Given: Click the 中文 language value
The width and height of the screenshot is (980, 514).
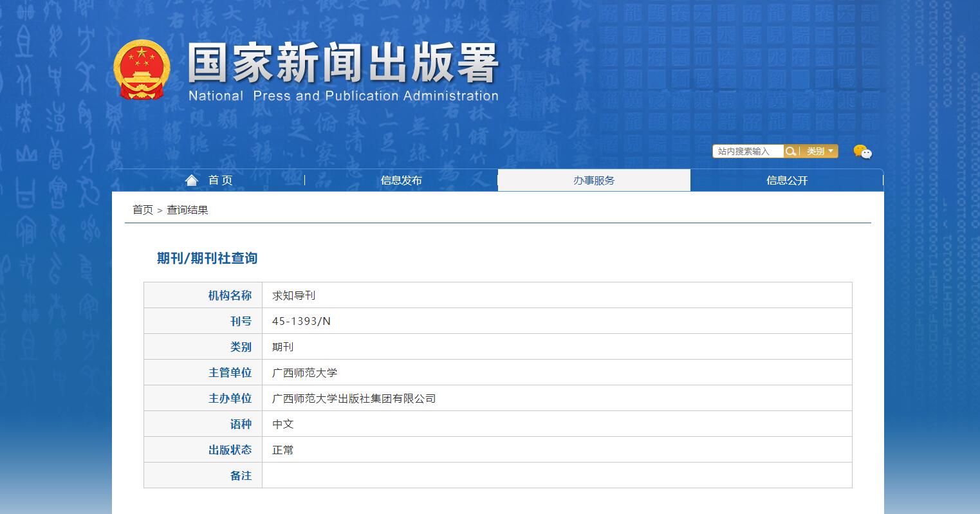Looking at the screenshot, I should [282, 424].
